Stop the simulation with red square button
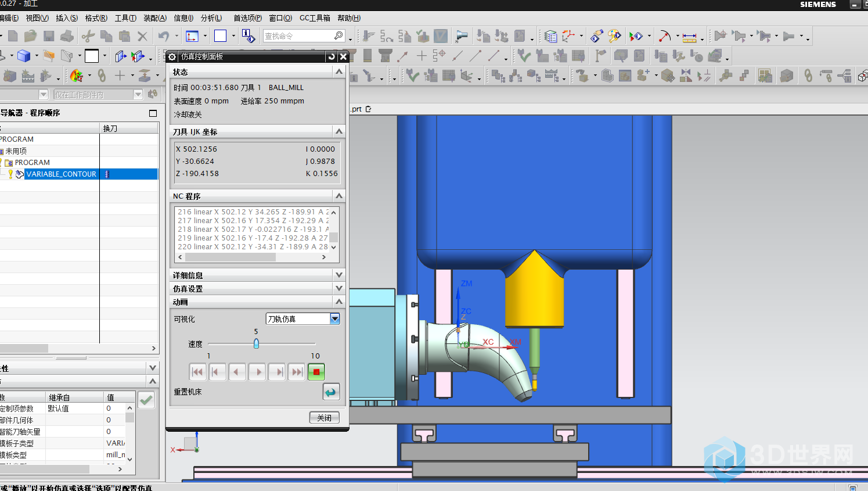The width and height of the screenshot is (868, 491). coord(316,372)
